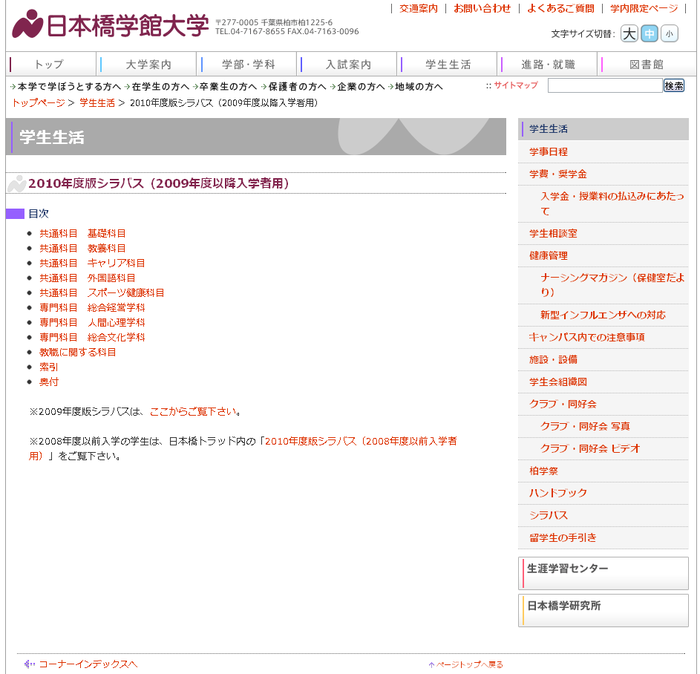Screen dimensions: 700x674
Task: Open 専門科目 人間心理学科 syllabus link
Action: point(92,322)
